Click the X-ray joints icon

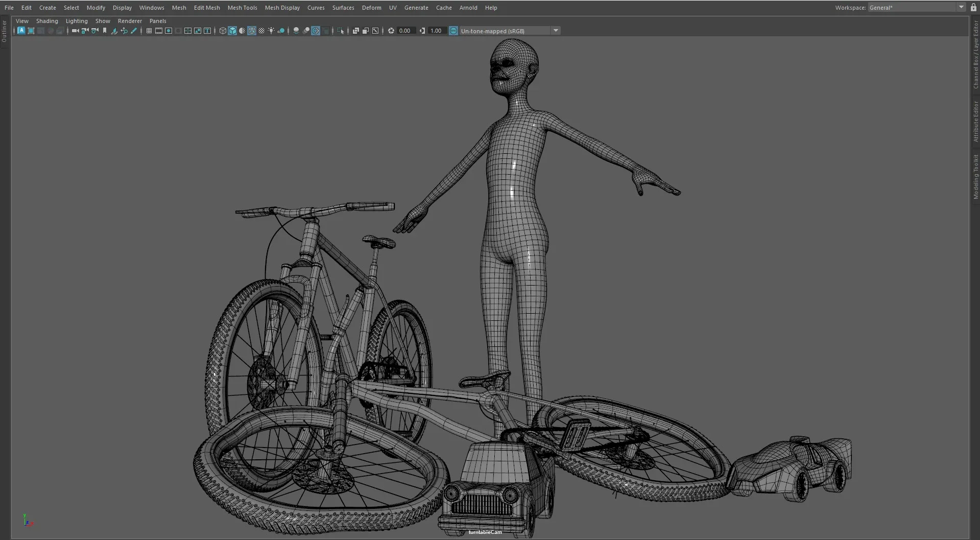pyautogui.click(x=375, y=31)
